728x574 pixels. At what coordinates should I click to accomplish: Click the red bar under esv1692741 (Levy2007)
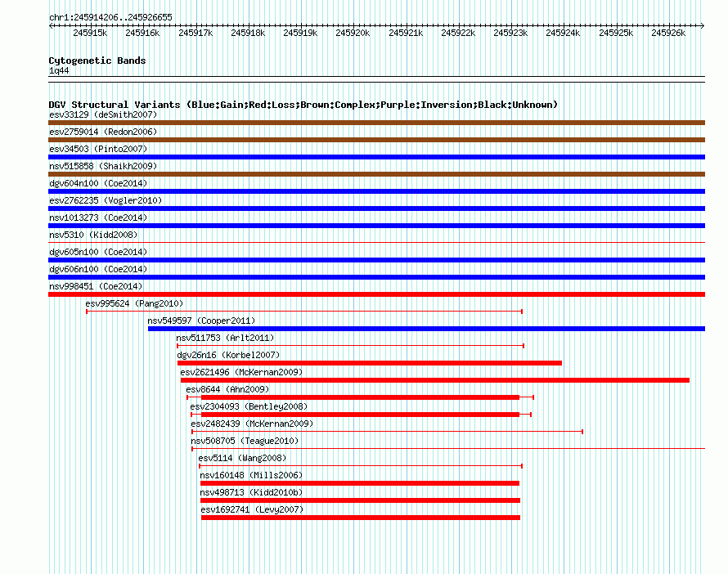click(361, 518)
